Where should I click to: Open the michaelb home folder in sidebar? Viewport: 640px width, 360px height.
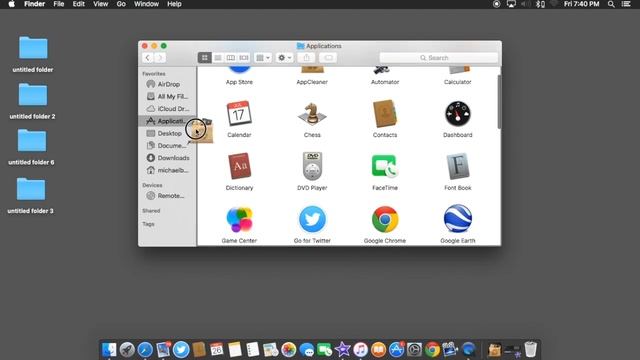(167, 170)
